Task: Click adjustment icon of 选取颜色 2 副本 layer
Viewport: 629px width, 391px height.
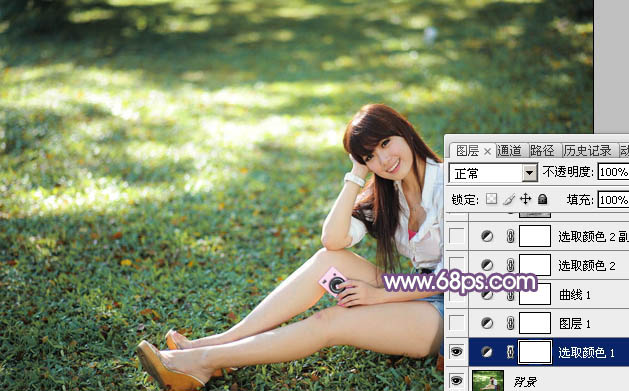Action: click(487, 236)
